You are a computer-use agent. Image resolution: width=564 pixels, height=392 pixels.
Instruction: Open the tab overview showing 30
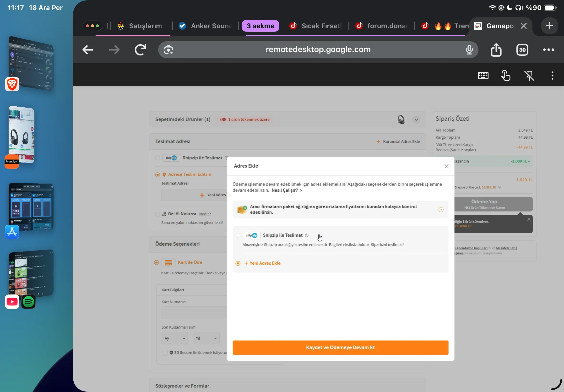(x=522, y=50)
